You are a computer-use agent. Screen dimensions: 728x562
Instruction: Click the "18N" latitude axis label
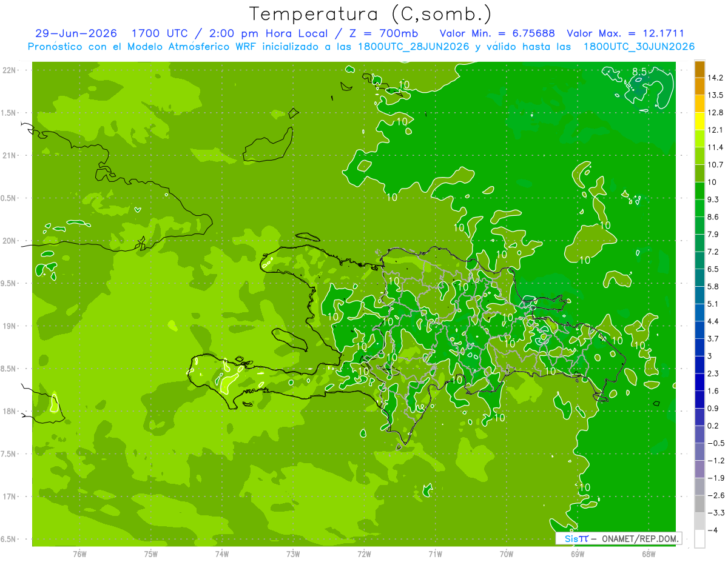coord(10,412)
